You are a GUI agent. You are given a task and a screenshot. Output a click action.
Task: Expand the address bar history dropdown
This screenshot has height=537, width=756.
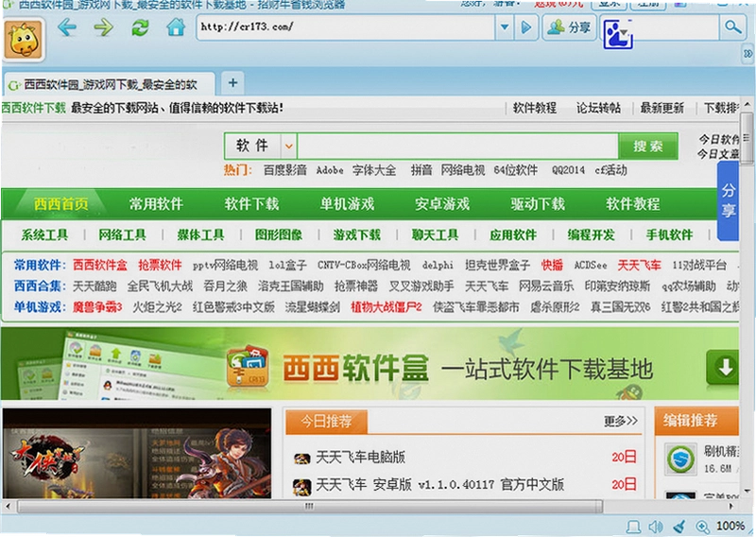click(504, 27)
